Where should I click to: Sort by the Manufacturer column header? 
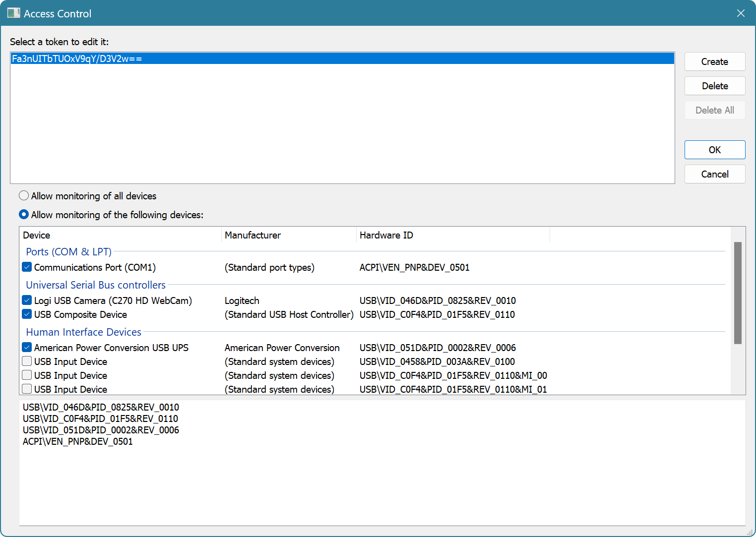(289, 235)
